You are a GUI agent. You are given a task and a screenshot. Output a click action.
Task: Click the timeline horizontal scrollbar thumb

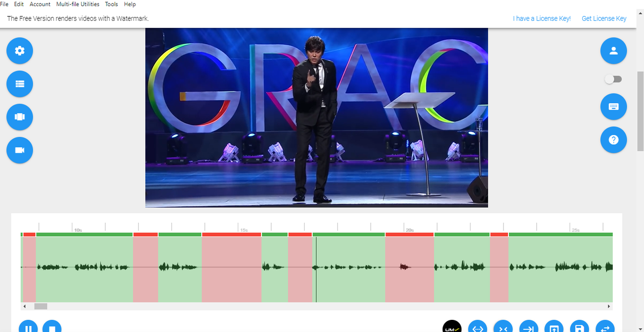coord(40,306)
